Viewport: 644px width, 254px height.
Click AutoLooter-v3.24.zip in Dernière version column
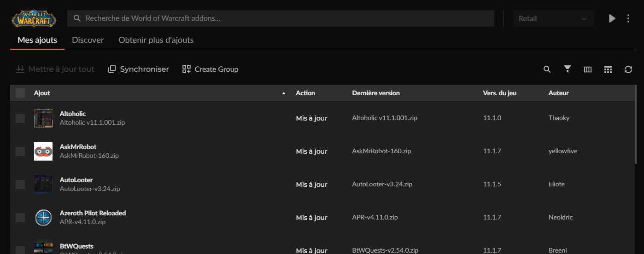(x=382, y=184)
